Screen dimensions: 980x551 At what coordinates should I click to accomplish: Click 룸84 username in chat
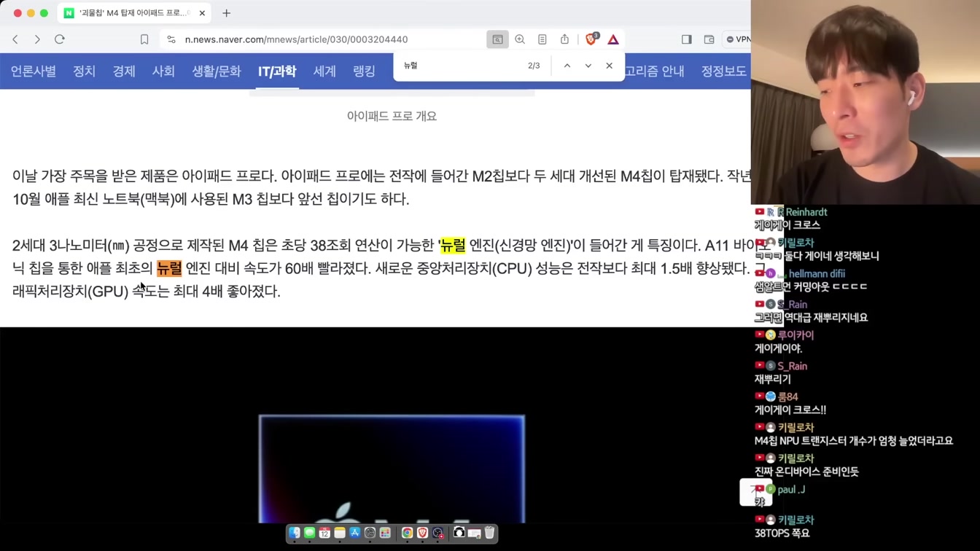787,396
